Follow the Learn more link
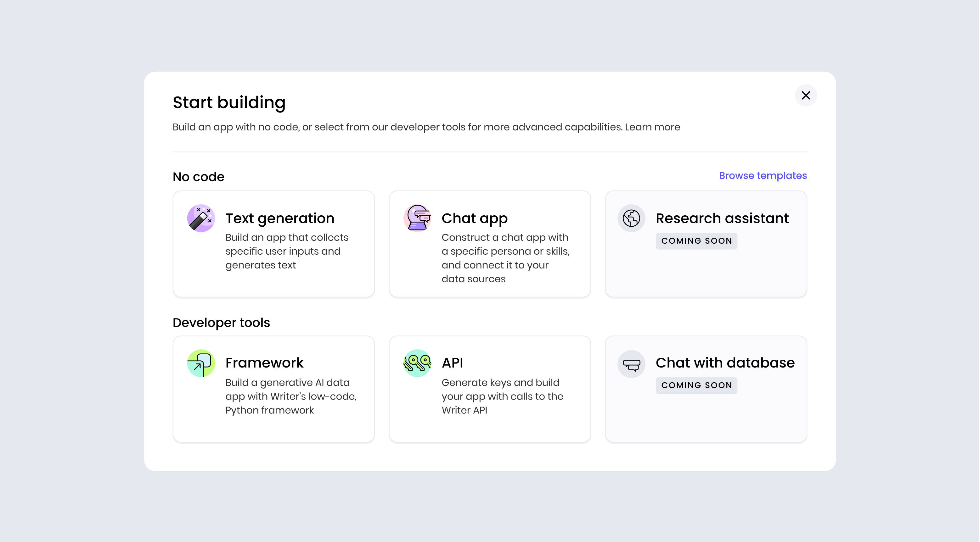980x542 pixels. tap(652, 127)
